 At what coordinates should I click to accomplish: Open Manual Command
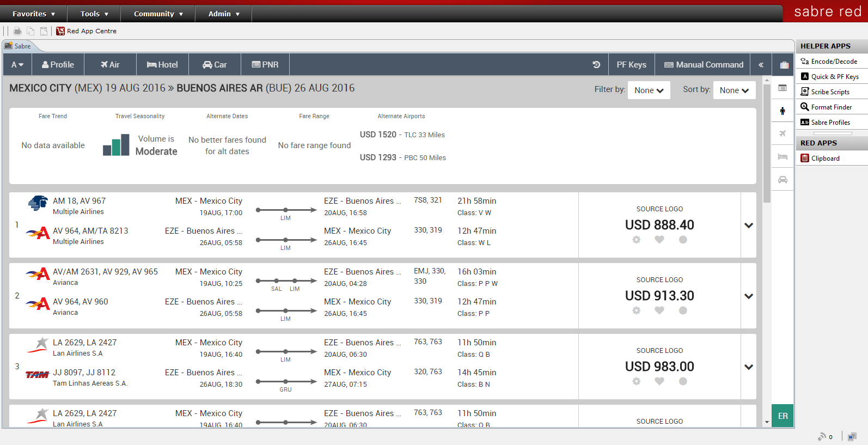pos(703,64)
